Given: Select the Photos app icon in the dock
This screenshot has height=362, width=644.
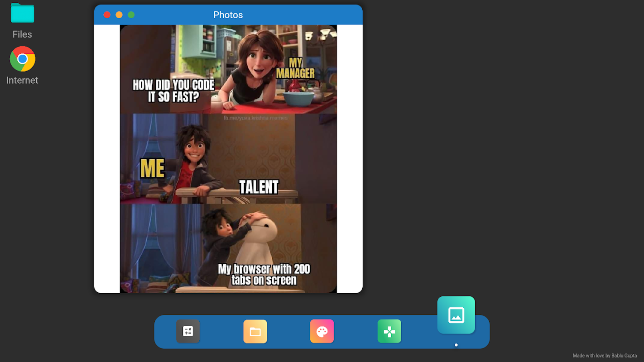Looking at the screenshot, I should [x=456, y=315].
